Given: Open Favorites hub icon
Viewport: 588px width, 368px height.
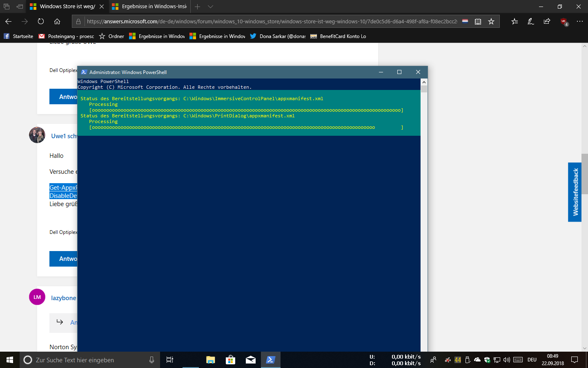Looking at the screenshot, I should [x=514, y=21].
